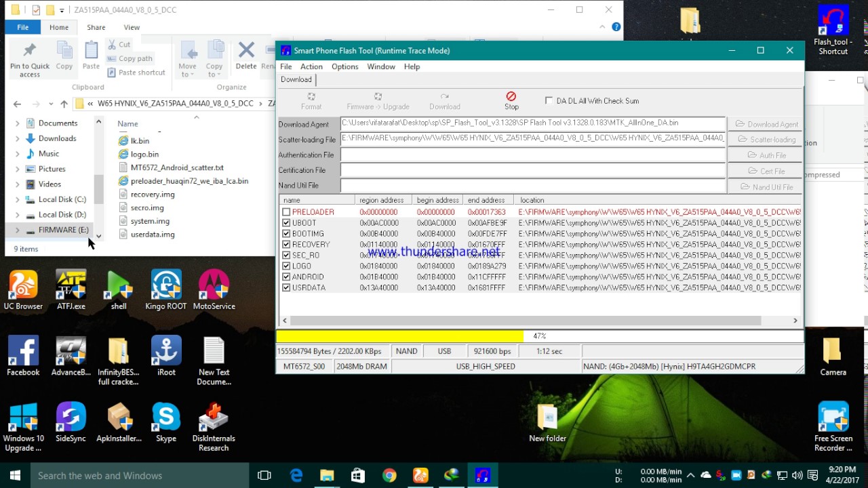Launch Skype from desktop

click(166, 422)
